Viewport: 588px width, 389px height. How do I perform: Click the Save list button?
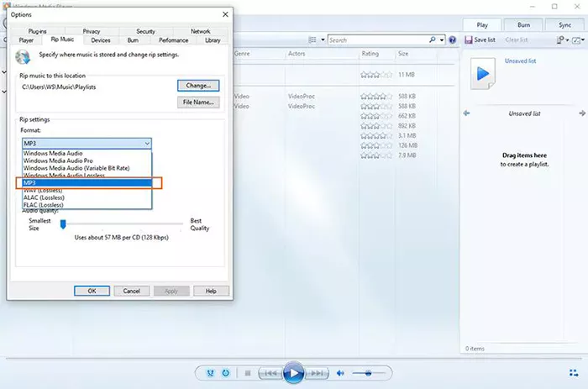[x=480, y=39]
